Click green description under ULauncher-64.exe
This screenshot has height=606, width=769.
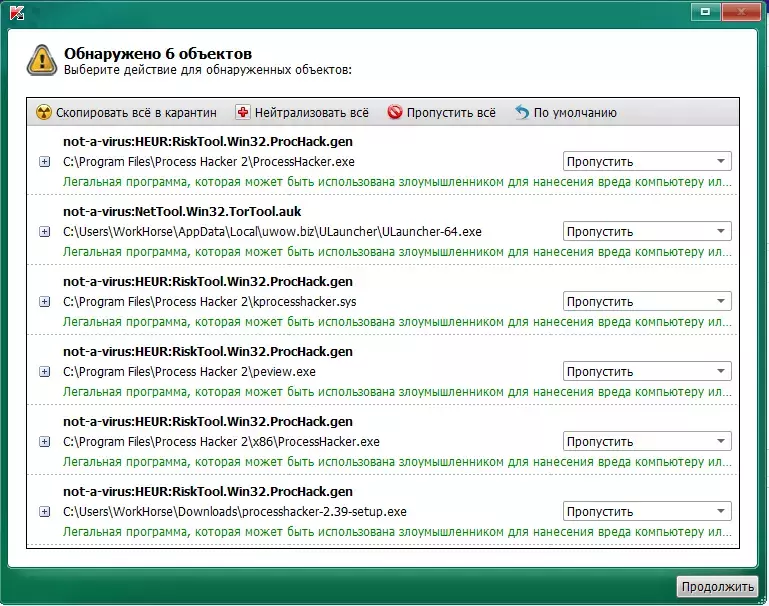[x=397, y=252]
